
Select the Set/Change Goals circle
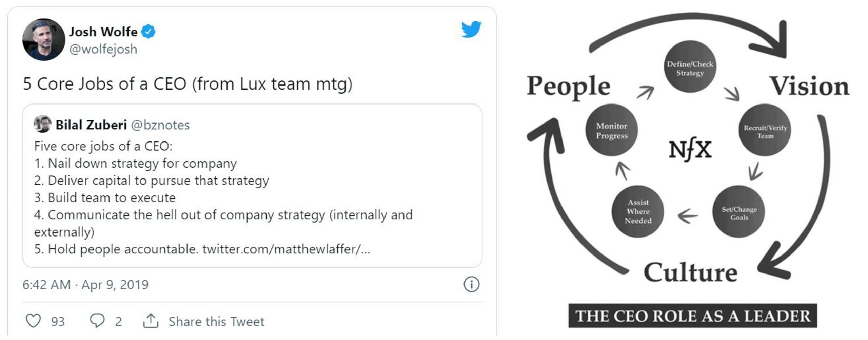tap(738, 211)
